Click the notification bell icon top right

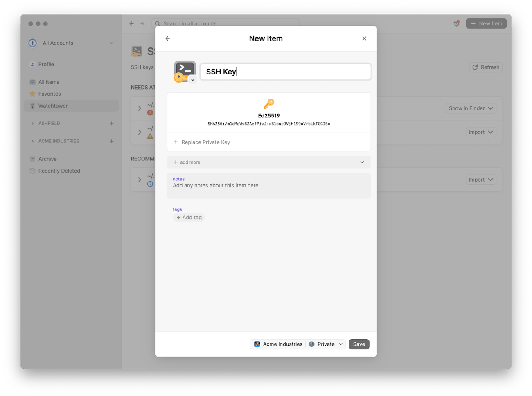click(x=456, y=23)
